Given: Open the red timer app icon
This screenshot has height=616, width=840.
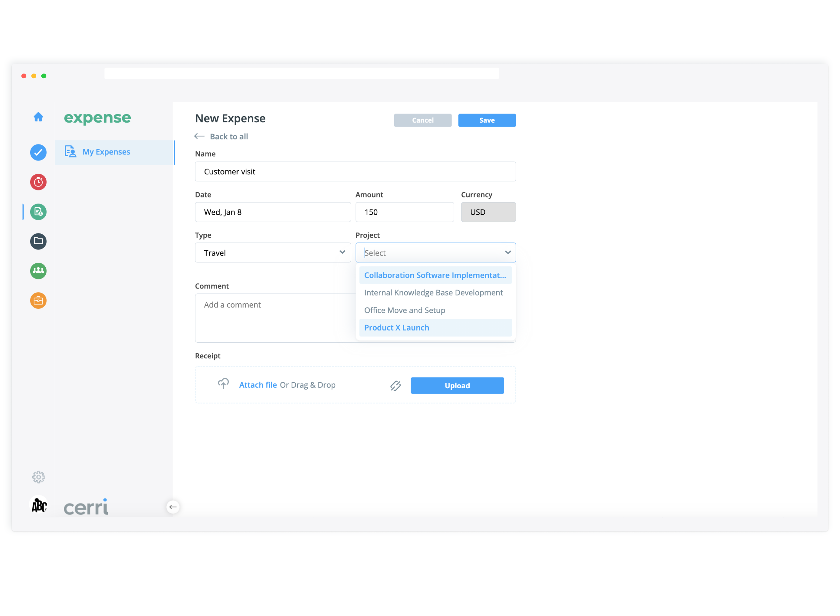Looking at the screenshot, I should pos(38,182).
